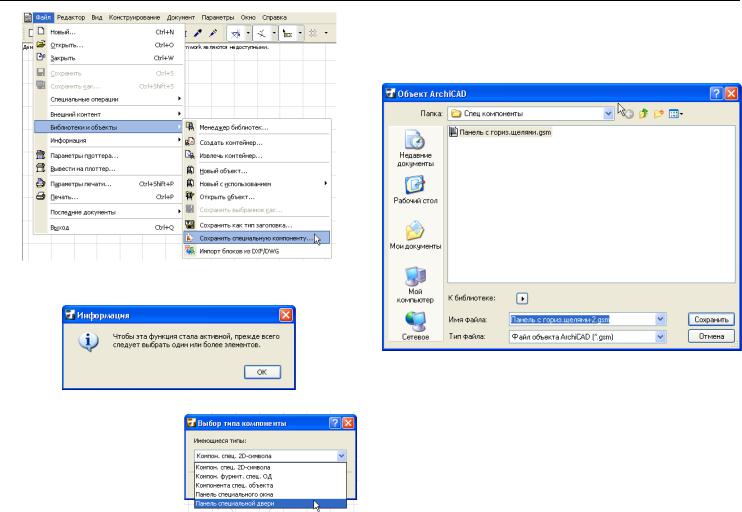This screenshot has width=742, height=512.
Task: Open the Вид menu
Action: point(97,18)
